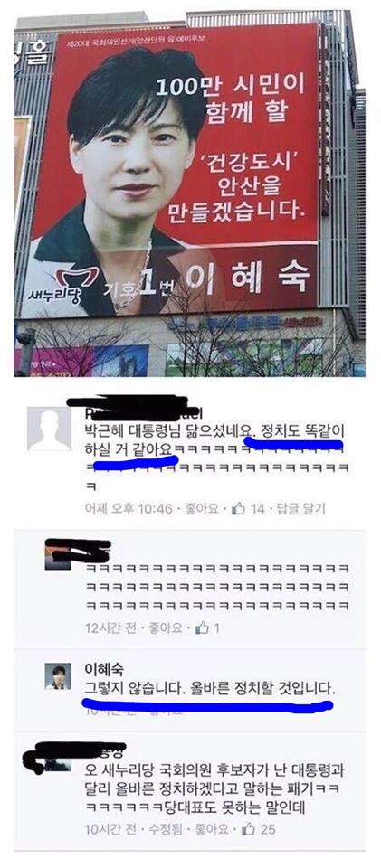Click thumbs-up icon showing 14 likes
Viewport: 381px width, 868px height.
(238, 508)
